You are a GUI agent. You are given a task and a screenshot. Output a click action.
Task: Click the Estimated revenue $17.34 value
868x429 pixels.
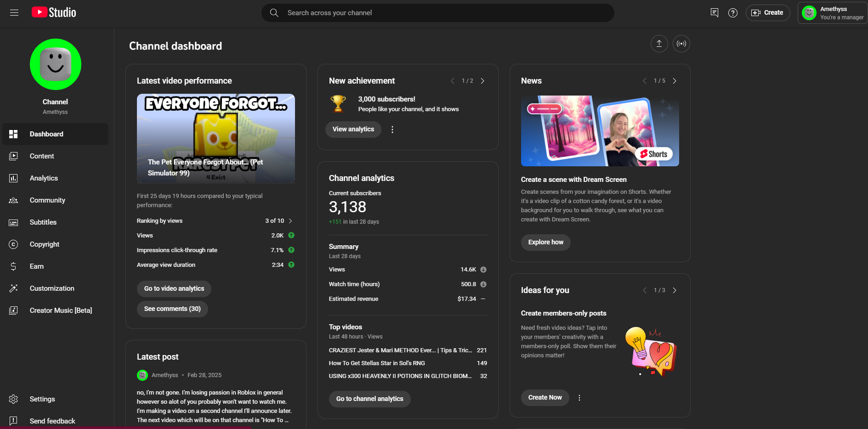coord(466,299)
